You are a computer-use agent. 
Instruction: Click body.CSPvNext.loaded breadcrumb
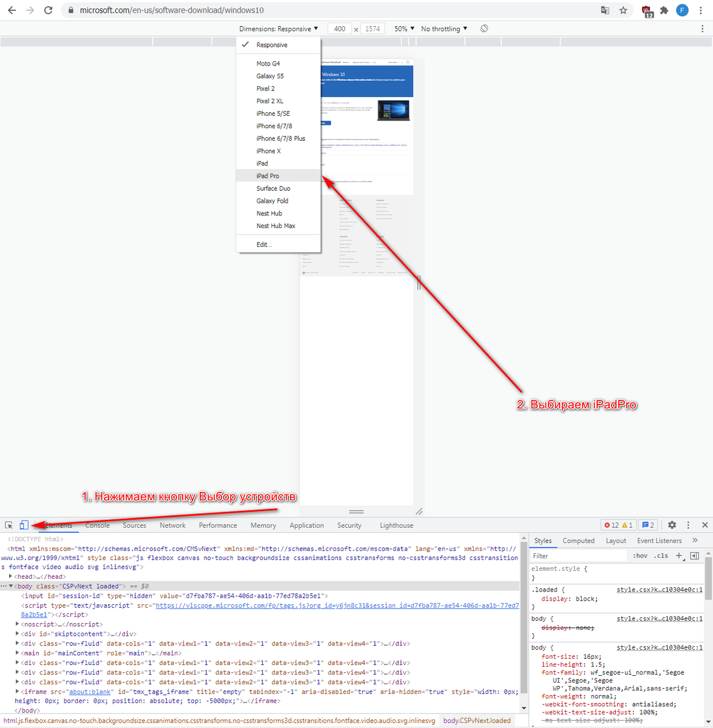476,721
